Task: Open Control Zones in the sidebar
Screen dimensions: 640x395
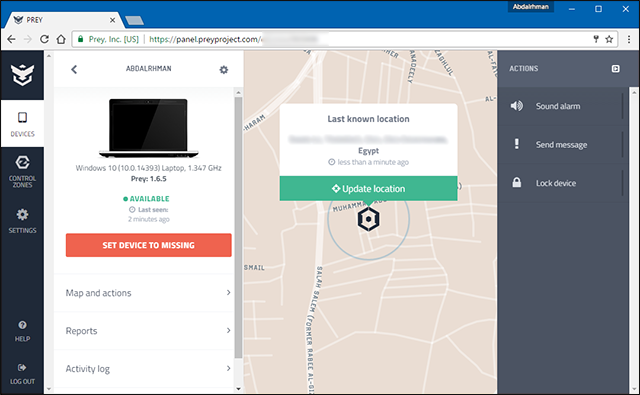Action: tap(22, 171)
